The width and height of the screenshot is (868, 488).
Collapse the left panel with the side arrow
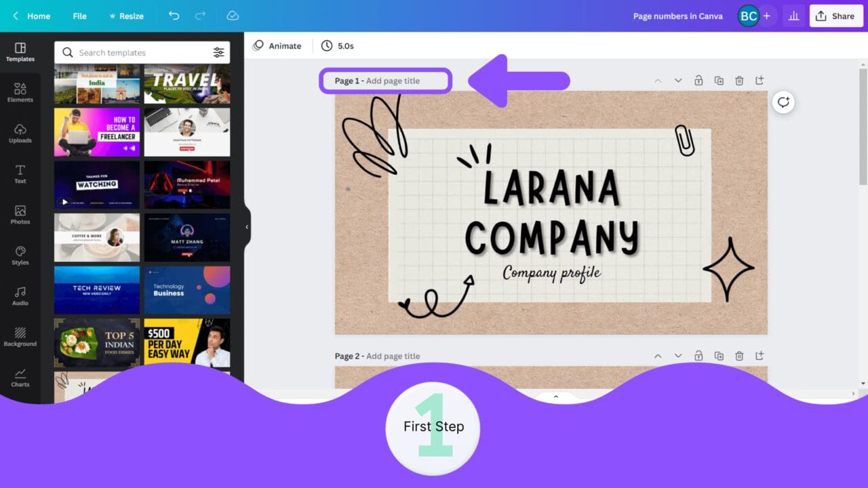(x=245, y=228)
